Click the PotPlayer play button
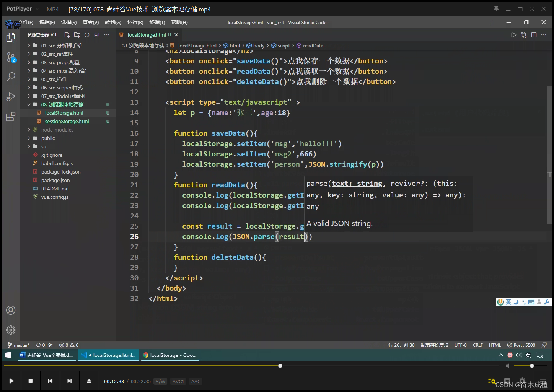 (x=11, y=381)
